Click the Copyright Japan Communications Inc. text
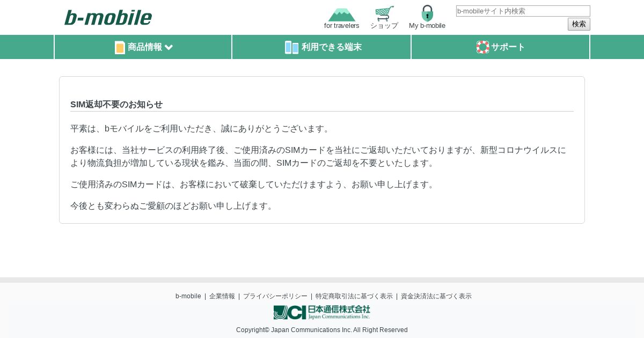644x338 pixels. tap(322, 330)
